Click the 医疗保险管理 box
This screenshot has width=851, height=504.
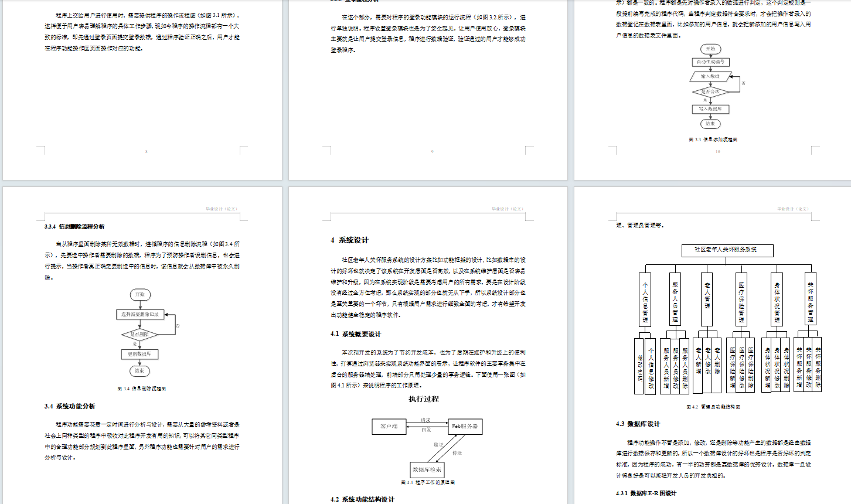(742, 299)
